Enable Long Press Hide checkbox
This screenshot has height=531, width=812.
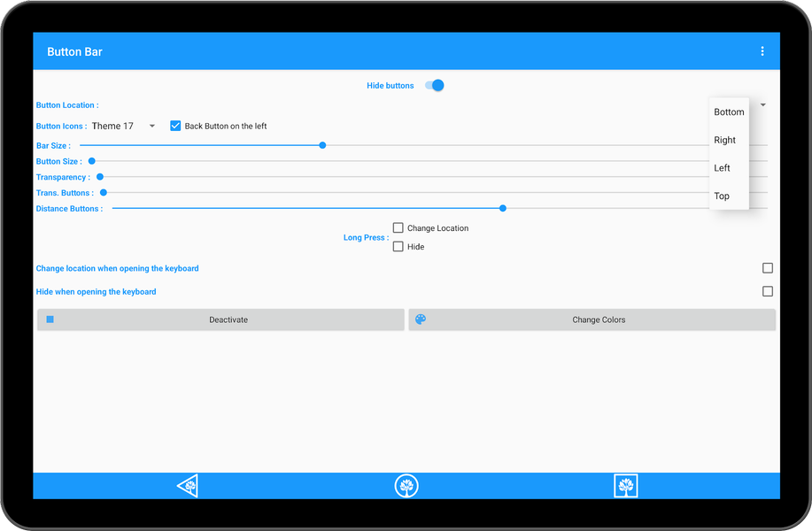[398, 246]
